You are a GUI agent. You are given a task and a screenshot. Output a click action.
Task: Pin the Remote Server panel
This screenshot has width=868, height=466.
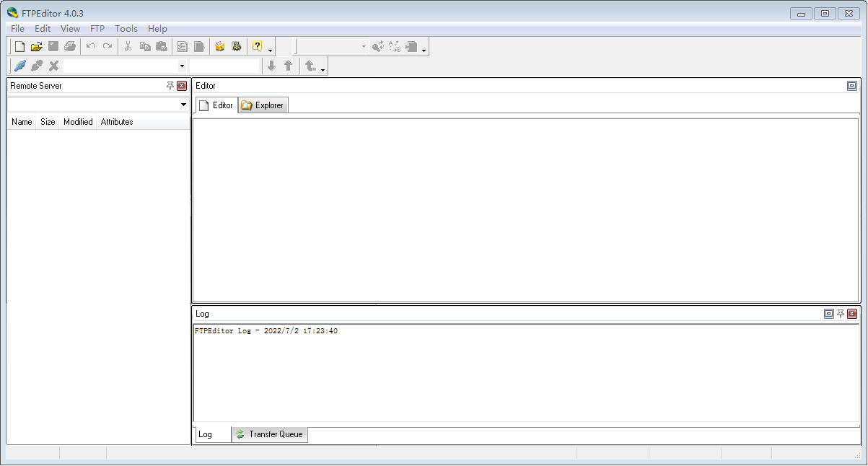[170, 86]
